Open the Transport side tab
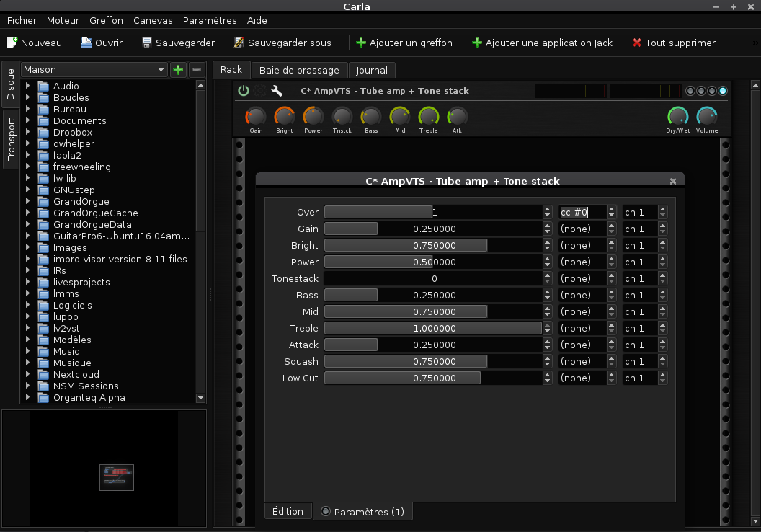761x532 pixels. coord(11,140)
